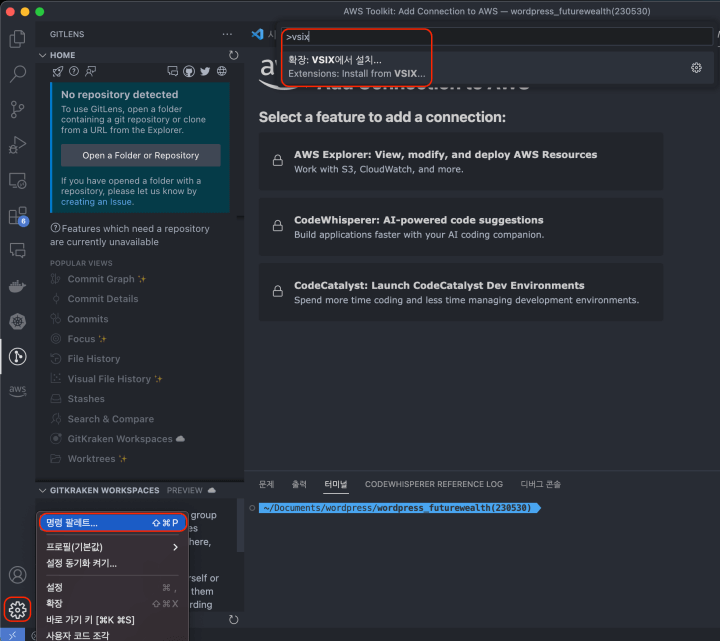Open the AWS Toolkit view
Screen dimensions: 720x641
coord(17,390)
